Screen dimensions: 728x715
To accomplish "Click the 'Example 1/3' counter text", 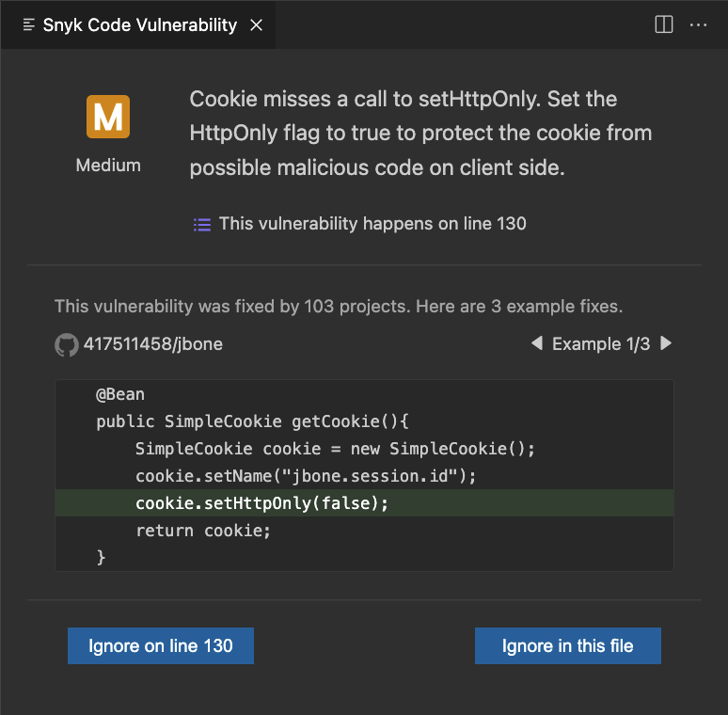I will pyautogui.click(x=601, y=344).
